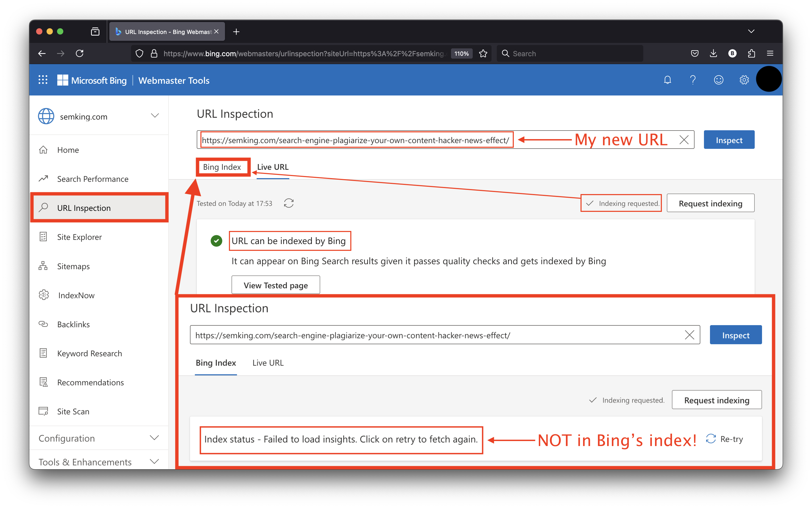View site security lock info

[154, 53]
